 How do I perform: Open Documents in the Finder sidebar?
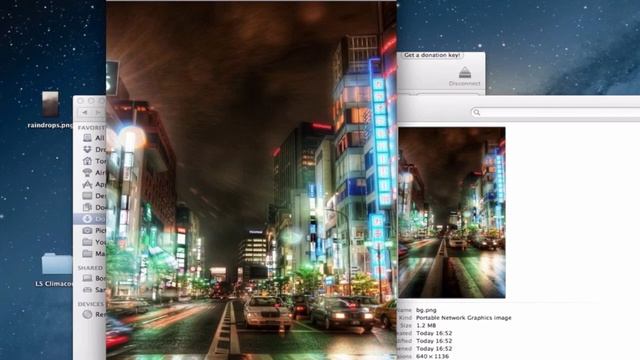pos(93,207)
